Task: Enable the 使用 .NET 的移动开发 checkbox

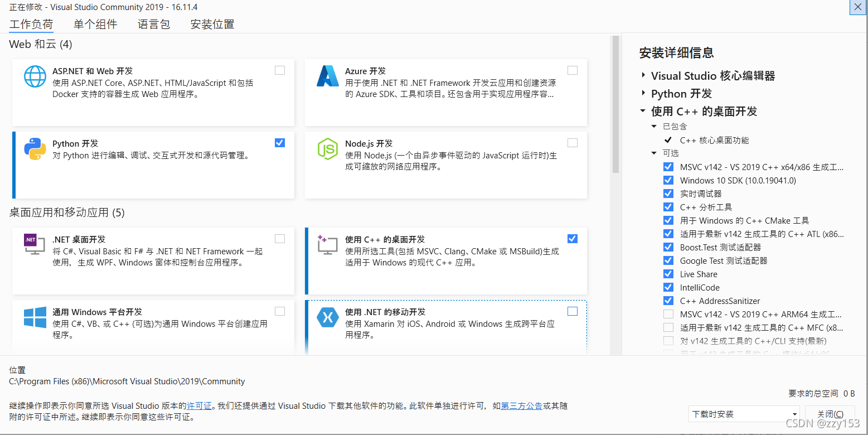Action: (x=573, y=311)
